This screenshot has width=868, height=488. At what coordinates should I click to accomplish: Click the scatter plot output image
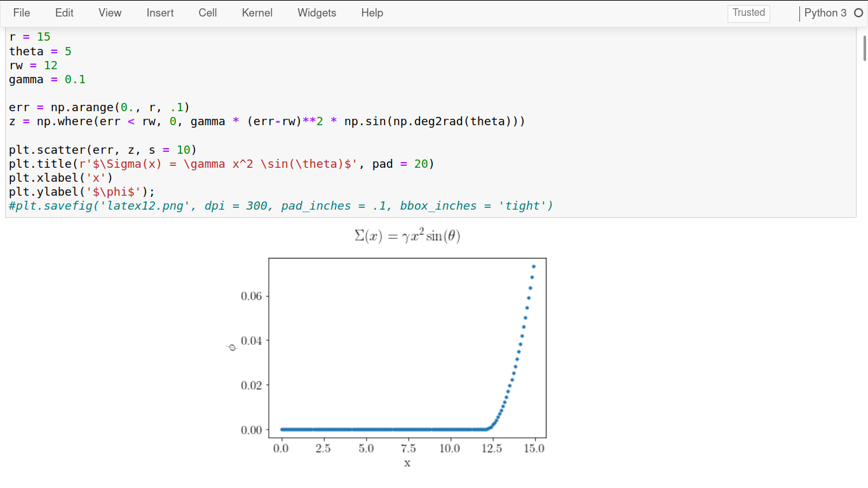pyautogui.click(x=407, y=348)
